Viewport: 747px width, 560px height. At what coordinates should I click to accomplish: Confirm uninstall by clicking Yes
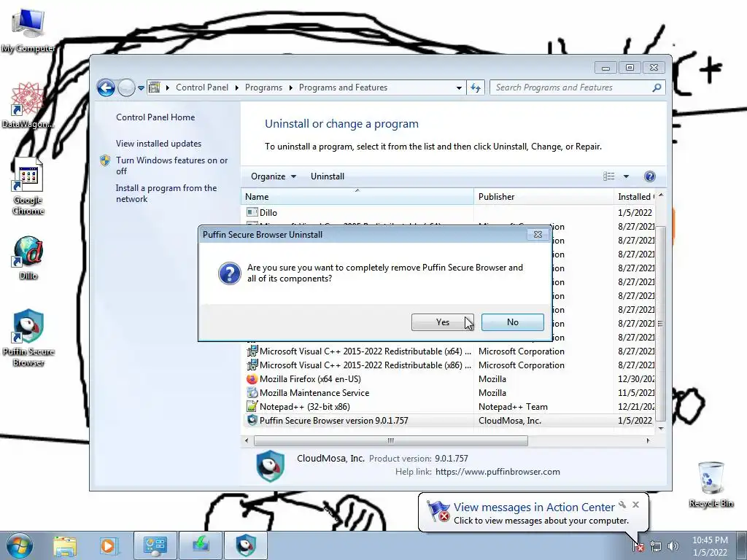point(442,322)
